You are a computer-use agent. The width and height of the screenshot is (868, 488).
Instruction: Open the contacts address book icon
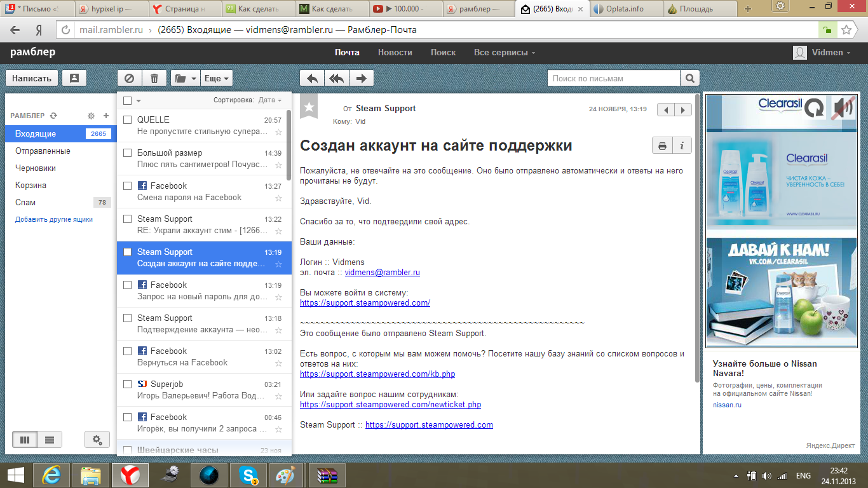click(74, 78)
